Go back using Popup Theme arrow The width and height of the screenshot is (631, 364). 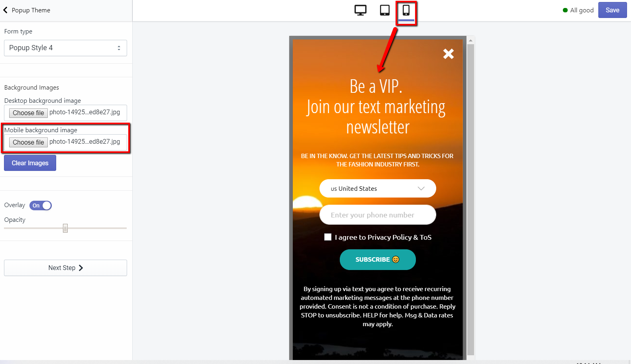6,10
